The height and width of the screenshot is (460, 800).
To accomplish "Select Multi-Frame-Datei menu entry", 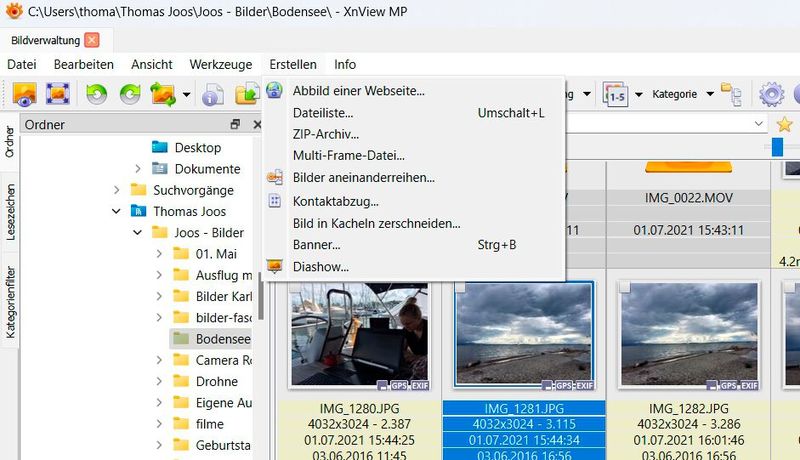I will (413, 156).
